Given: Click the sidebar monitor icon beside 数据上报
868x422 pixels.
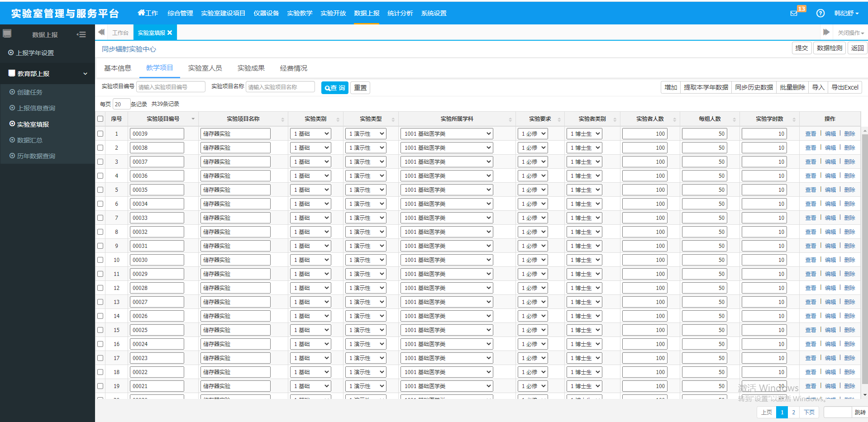Looking at the screenshot, I should 7,33.
